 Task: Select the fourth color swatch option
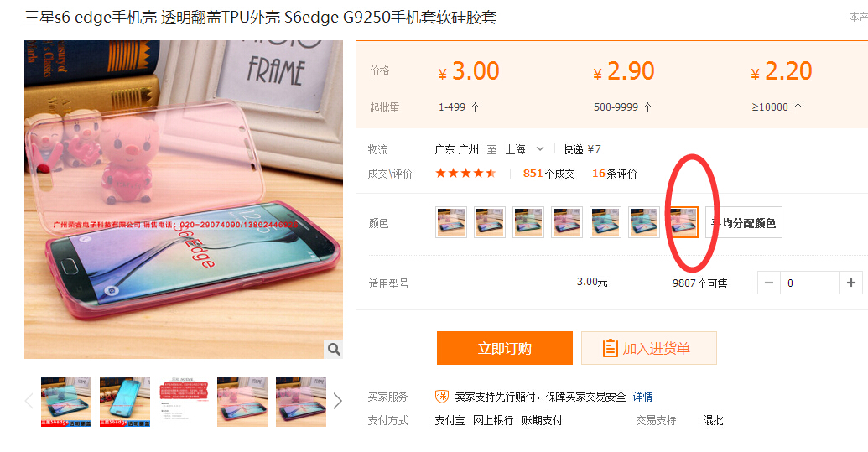[567, 222]
